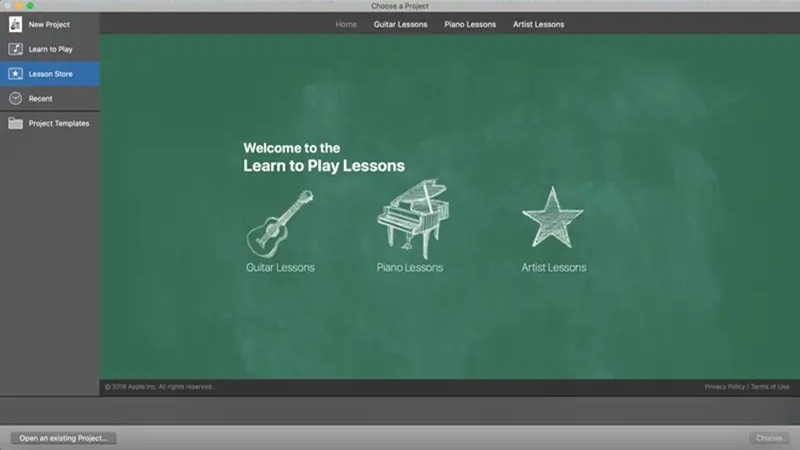Click the green zoom window button

[30, 6]
